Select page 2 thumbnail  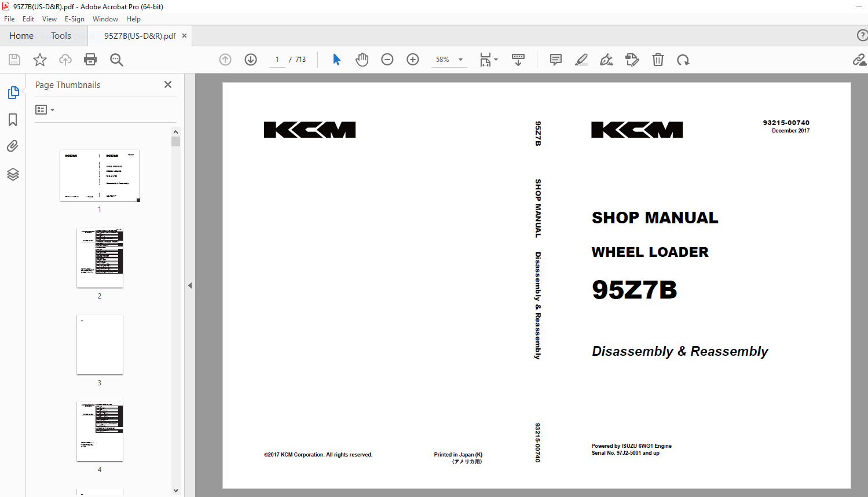coord(100,257)
